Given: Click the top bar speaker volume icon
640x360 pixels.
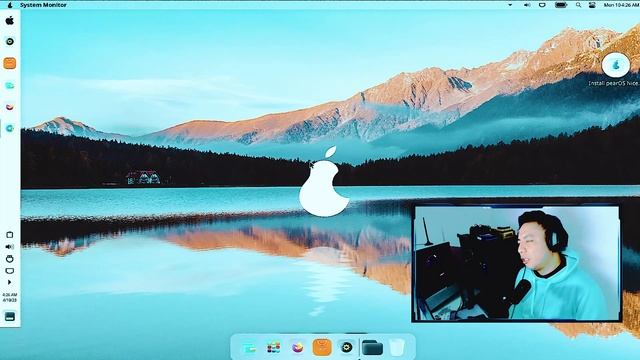Looking at the screenshot, I should point(527,5).
